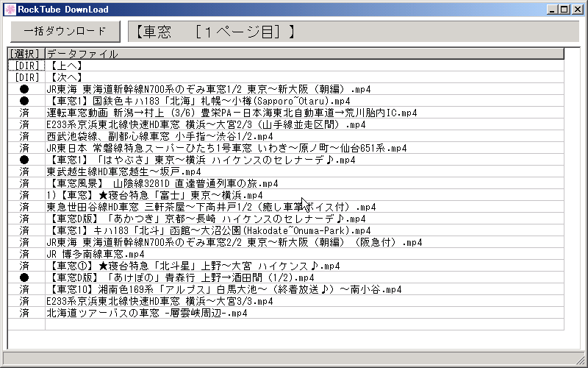The height and width of the screenshot is (368, 588).
Task: Toggle selection dot for 「あけぼの」青森行
Action: [24, 277]
